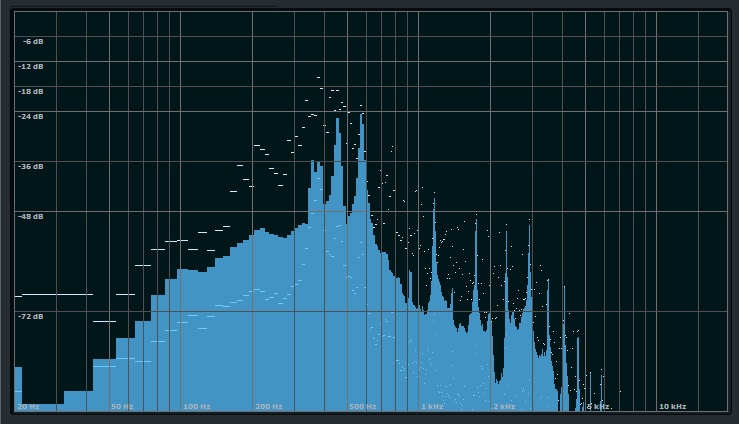Click the -12 dB level label
This screenshot has height=424, width=739.
[31, 66]
